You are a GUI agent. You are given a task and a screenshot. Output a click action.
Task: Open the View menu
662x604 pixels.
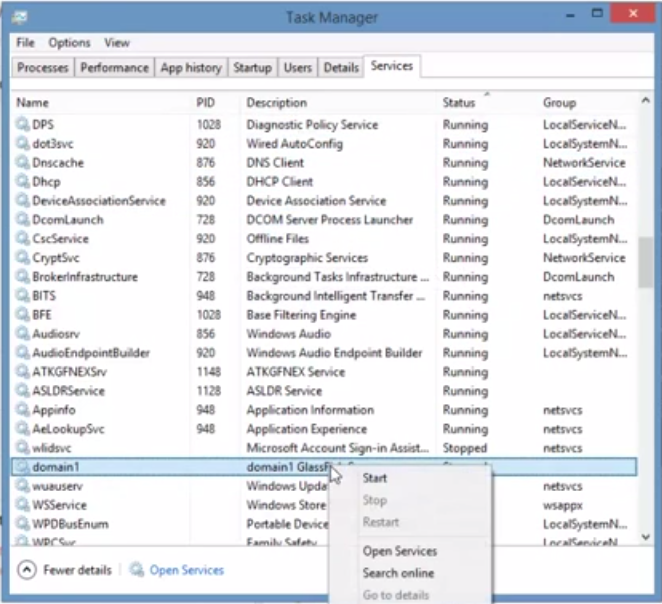pyautogui.click(x=117, y=42)
